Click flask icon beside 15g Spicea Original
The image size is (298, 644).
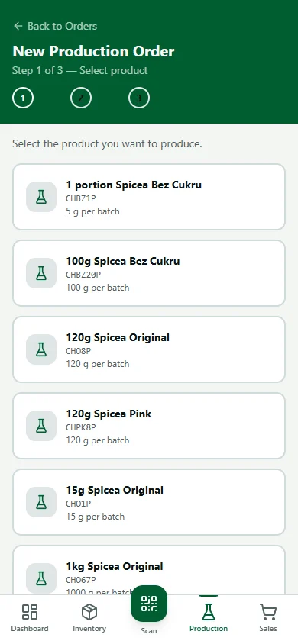[x=41, y=502]
